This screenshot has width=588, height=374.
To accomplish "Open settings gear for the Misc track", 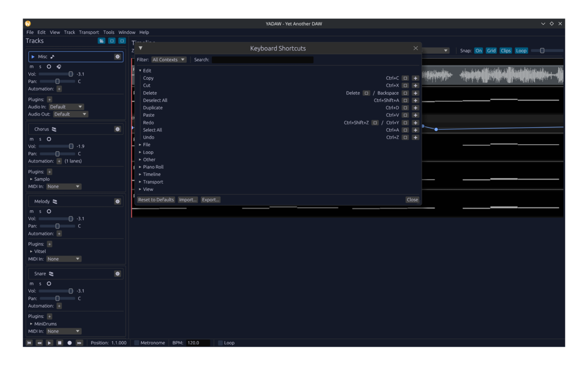I will coord(117,57).
